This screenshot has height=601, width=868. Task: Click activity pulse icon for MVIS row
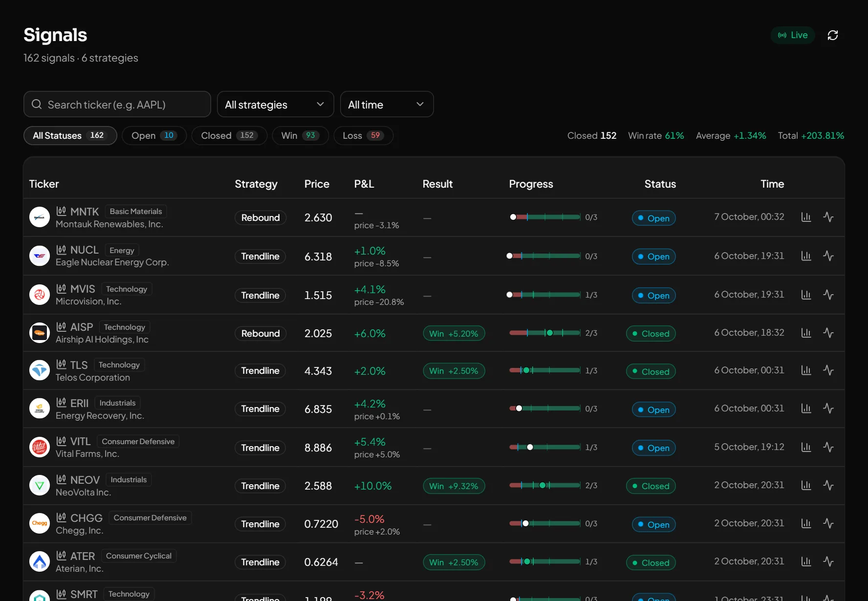click(828, 295)
